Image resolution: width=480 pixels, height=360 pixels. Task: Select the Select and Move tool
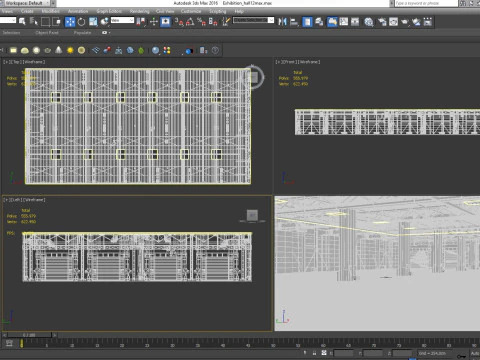click(x=70, y=22)
